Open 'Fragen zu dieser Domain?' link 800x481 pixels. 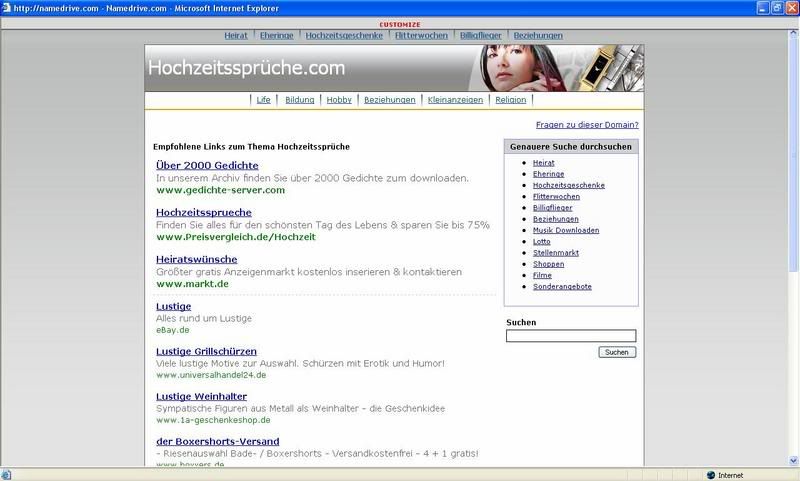point(587,124)
